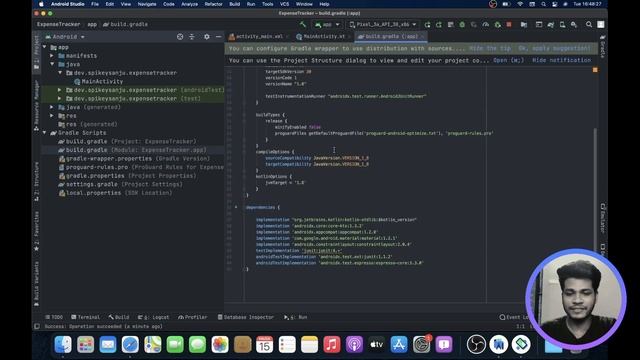The image size is (640, 360).
Task: Toggle the Structure side tab
Action: point(36,181)
